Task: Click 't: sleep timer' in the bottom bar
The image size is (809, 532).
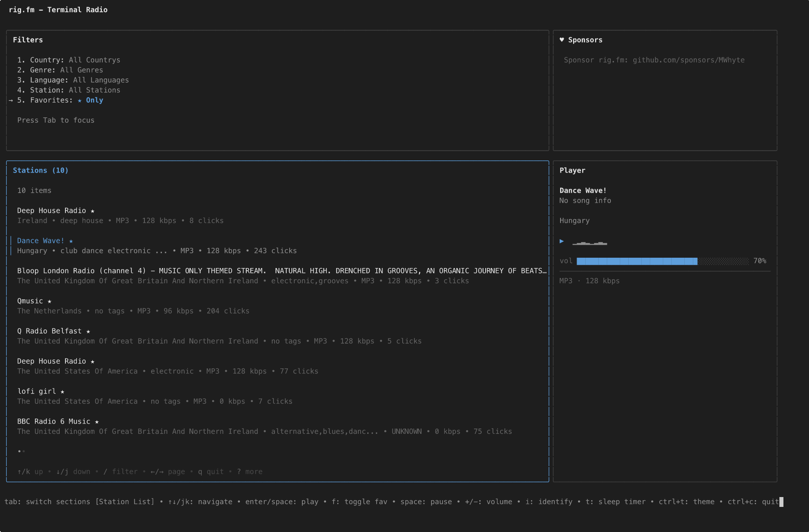Action: pyautogui.click(x=615, y=502)
